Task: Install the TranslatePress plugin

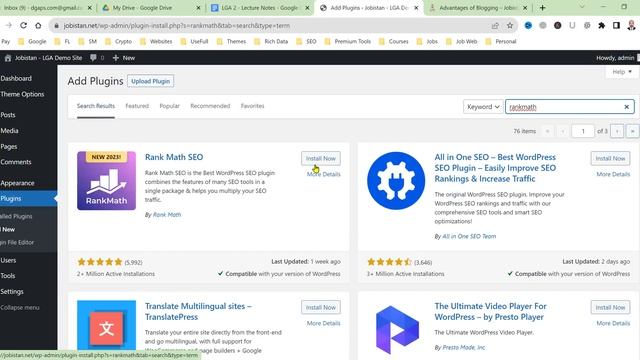Action: [x=321, y=307]
